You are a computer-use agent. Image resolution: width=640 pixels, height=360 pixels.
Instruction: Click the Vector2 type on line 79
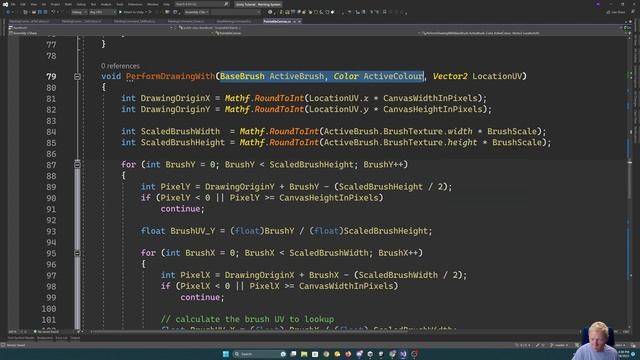pyautogui.click(x=450, y=76)
